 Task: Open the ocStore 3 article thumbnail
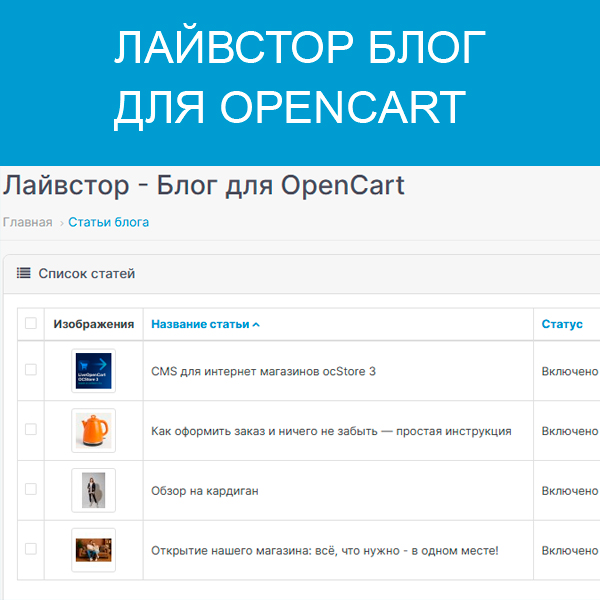tap(93, 371)
